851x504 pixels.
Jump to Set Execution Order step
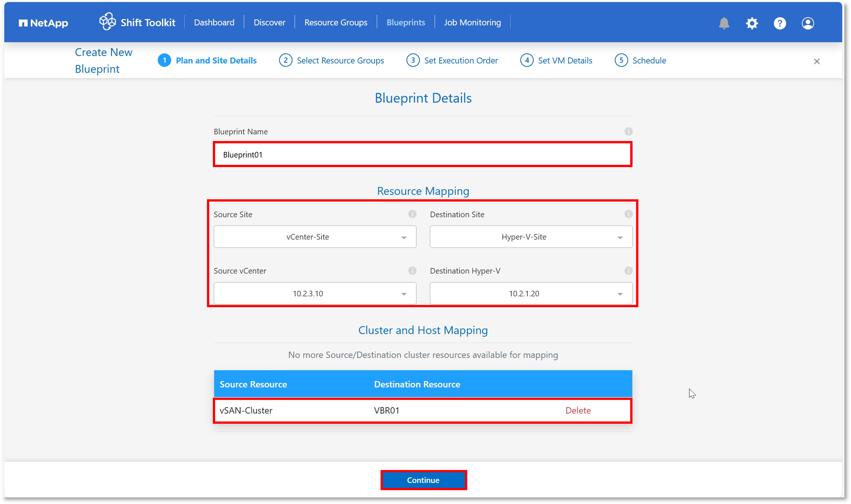click(461, 61)
